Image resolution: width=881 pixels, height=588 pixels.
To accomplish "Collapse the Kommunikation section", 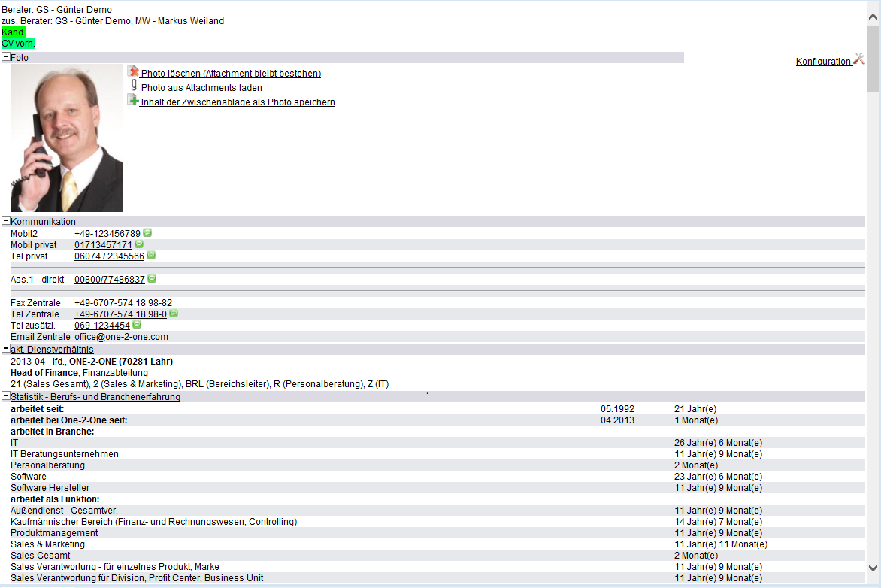I will tap(6, 221).
